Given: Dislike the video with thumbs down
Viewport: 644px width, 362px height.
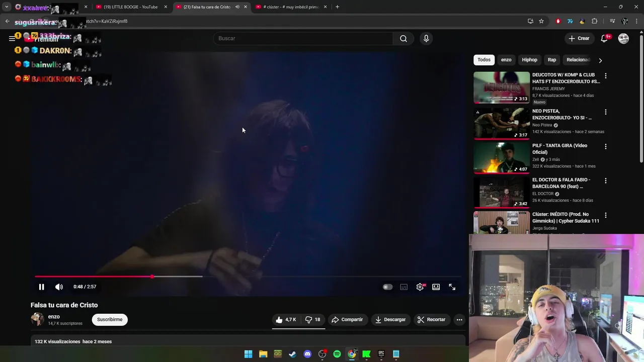Looking at the screenshot, I should point(313,320).
